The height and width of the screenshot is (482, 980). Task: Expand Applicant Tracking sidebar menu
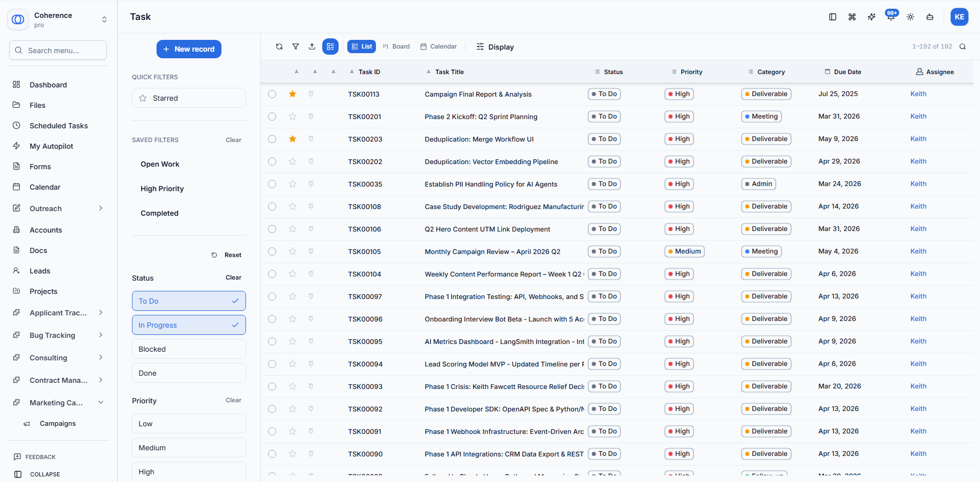pos(101,312)
